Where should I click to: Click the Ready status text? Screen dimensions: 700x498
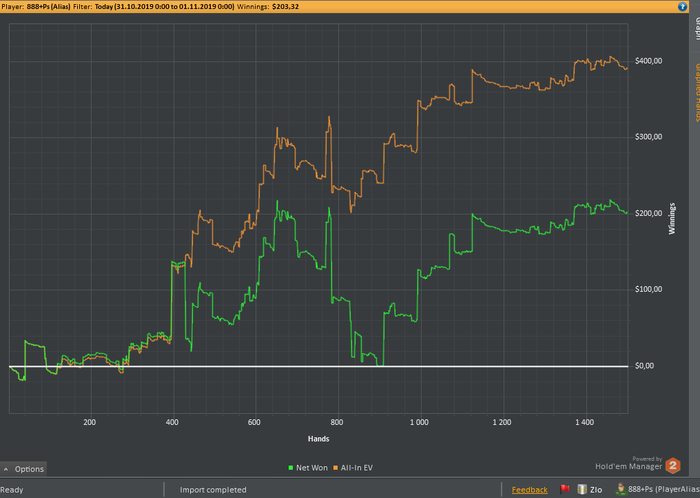point(12,490)
